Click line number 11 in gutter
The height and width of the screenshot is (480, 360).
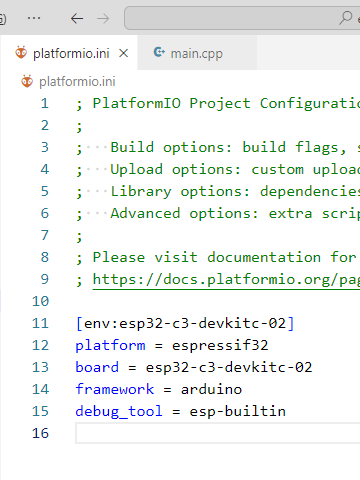tap(41, 323)
